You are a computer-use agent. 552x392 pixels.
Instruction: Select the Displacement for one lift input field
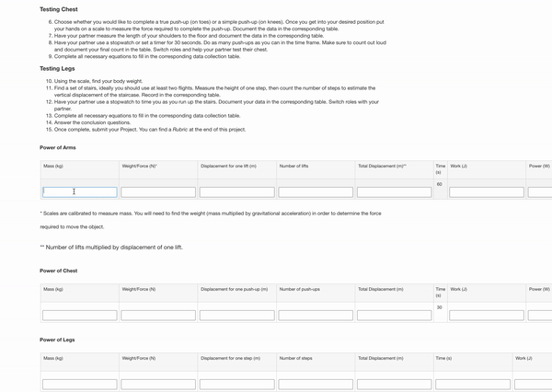(237, 192)
